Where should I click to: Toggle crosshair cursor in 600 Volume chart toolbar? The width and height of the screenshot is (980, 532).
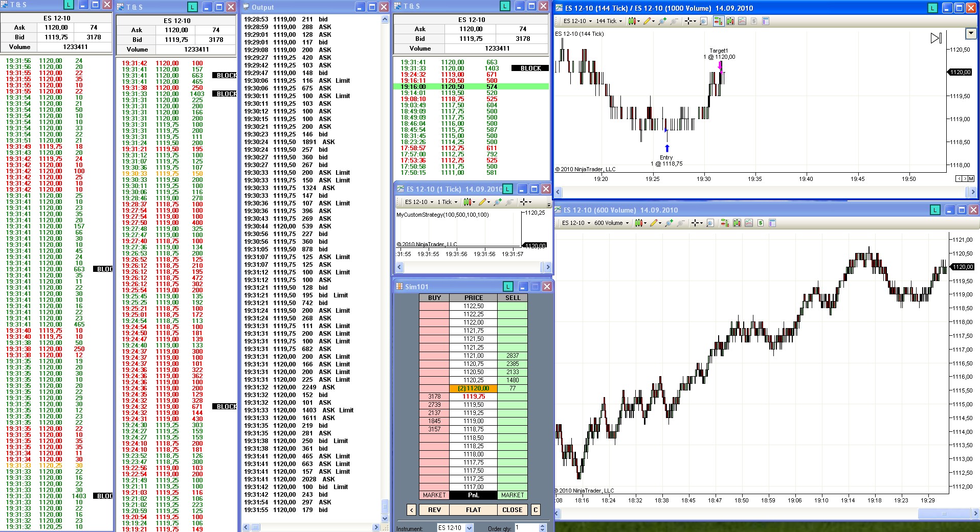coord(695,223)
